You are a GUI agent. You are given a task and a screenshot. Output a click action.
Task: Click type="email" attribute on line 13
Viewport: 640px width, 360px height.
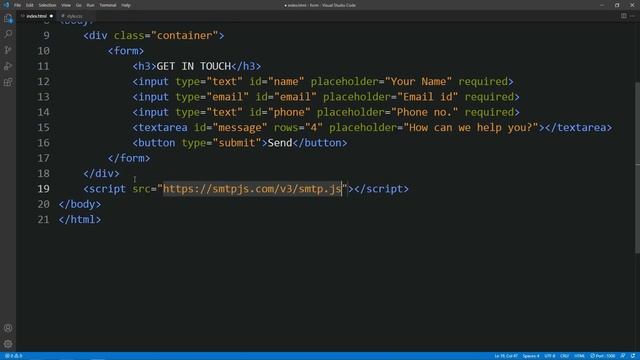tap(212, 97)
